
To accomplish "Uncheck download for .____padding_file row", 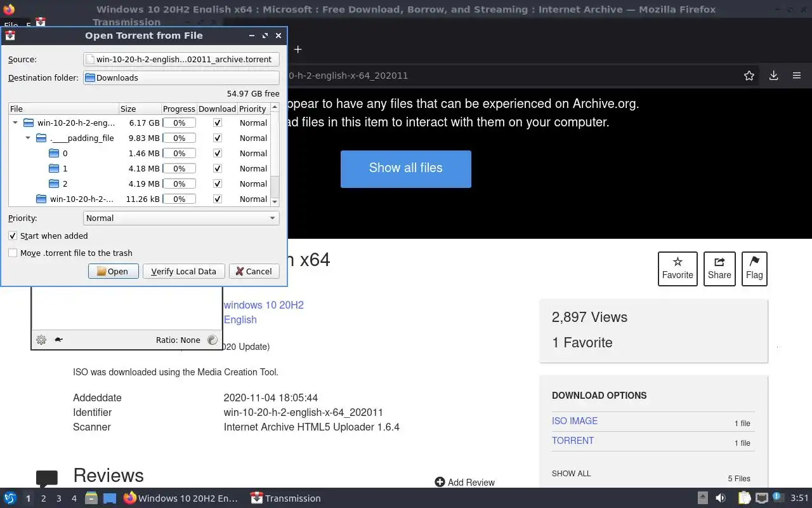I will pyautogui.click(x=218, y=138).
